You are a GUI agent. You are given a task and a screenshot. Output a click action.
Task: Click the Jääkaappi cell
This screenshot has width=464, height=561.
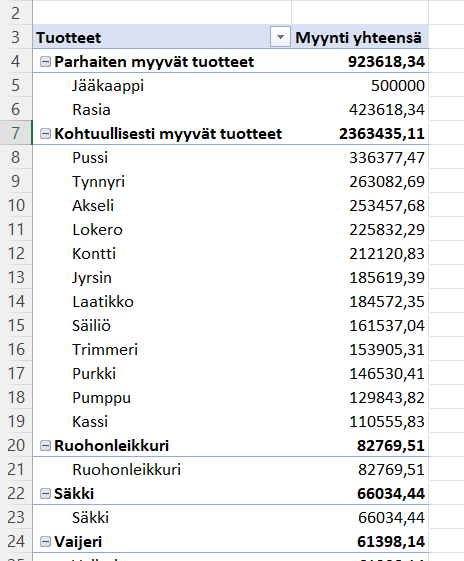162,86
